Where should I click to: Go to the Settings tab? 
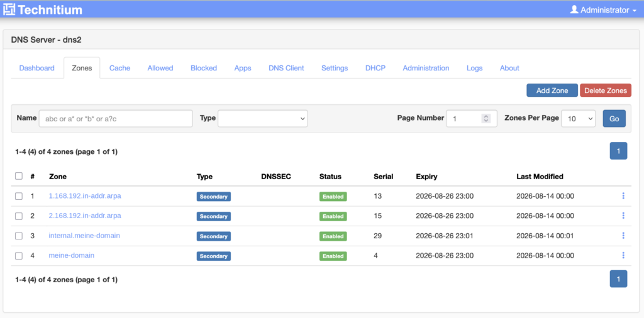coord(335,68)
